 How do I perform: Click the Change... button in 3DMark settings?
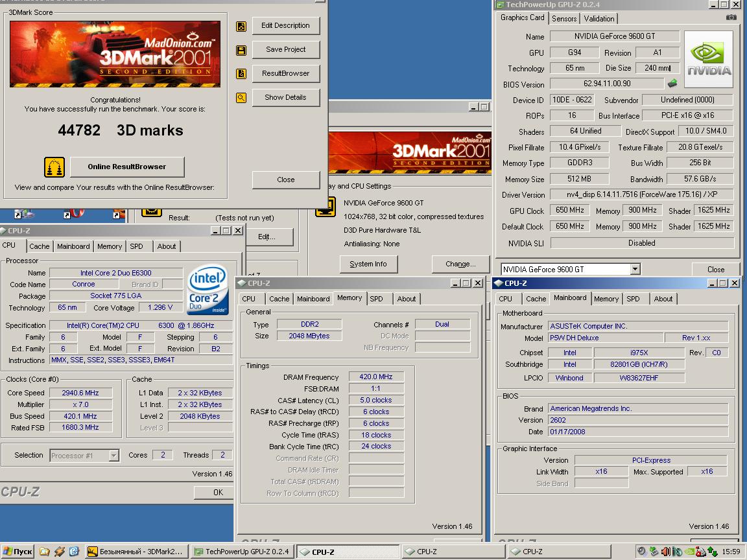460,264
